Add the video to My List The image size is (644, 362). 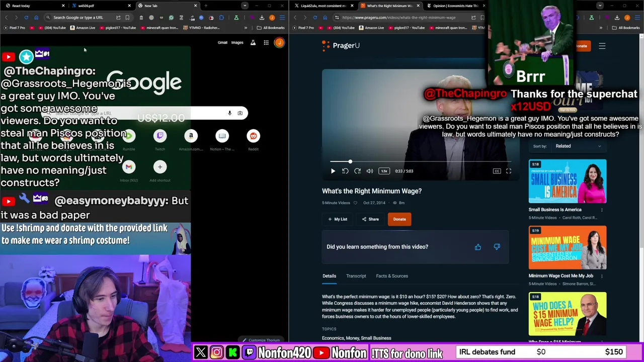coord(338,219)
